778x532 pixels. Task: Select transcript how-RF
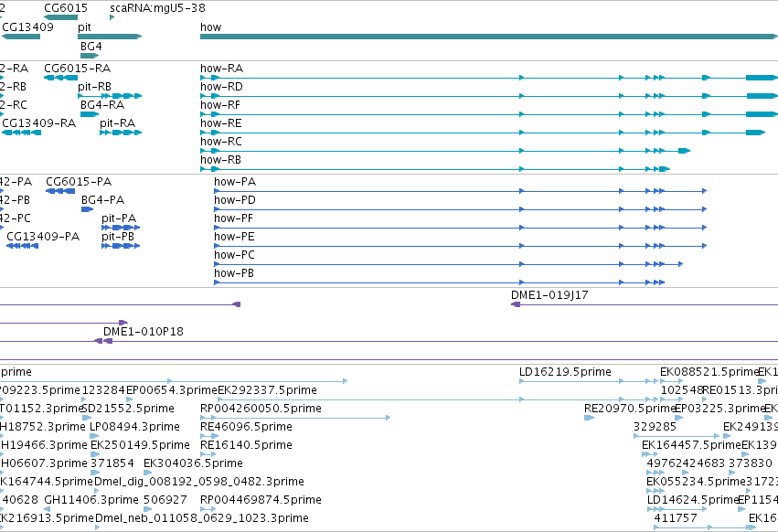click(x=489, y=114)
